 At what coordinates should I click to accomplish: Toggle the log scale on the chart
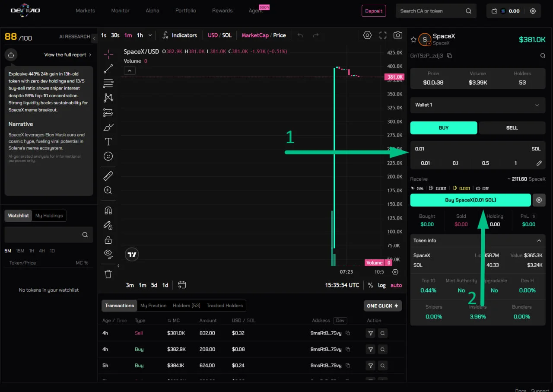coord(382,285)
